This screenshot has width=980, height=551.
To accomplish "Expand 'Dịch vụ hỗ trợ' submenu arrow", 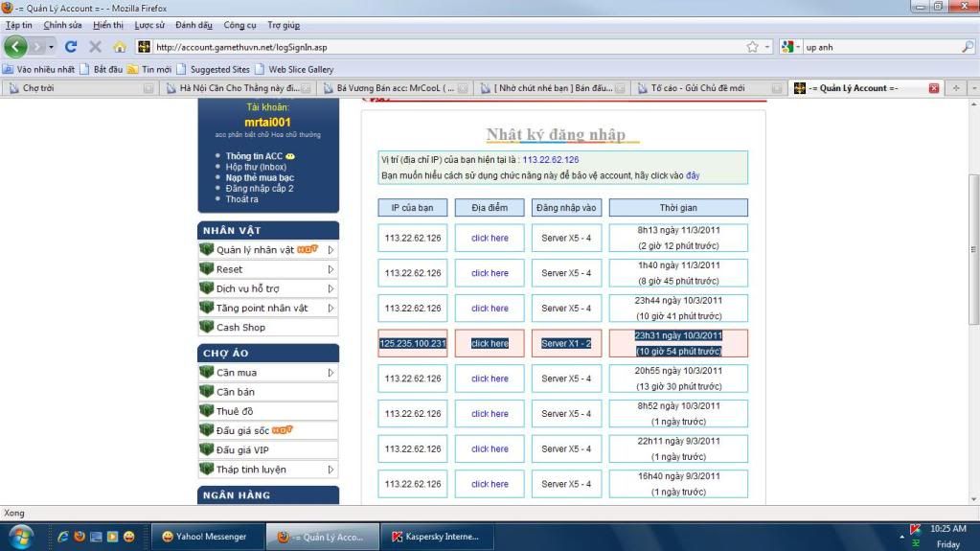I will click(x=330, y=288).
